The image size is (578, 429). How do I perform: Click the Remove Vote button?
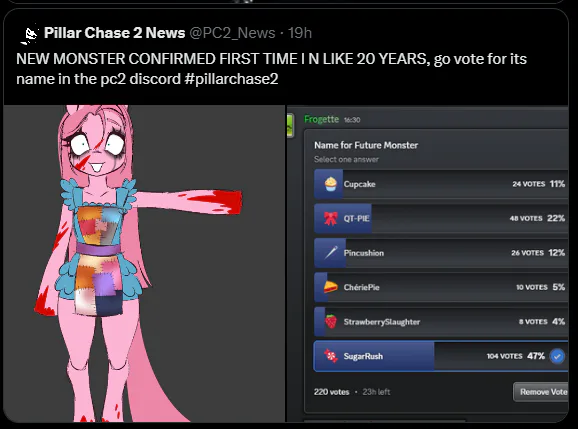[541, 392]
